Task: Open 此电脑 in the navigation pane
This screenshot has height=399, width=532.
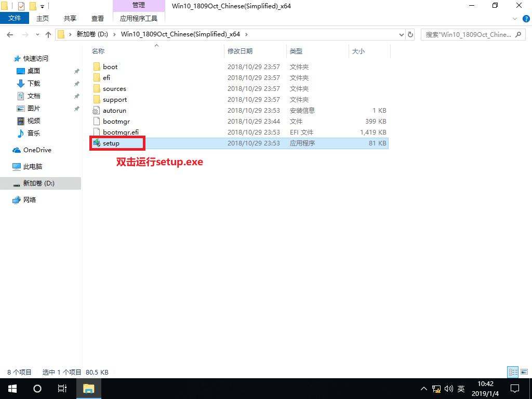Action: click(x=32, y=167)
